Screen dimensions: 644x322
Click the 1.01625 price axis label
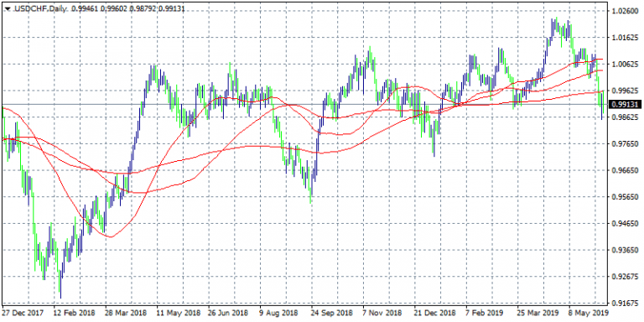(x=625, y=38)
